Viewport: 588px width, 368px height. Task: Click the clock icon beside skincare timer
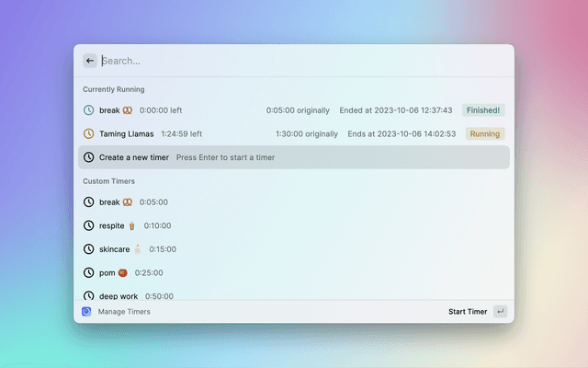point(89,249)
